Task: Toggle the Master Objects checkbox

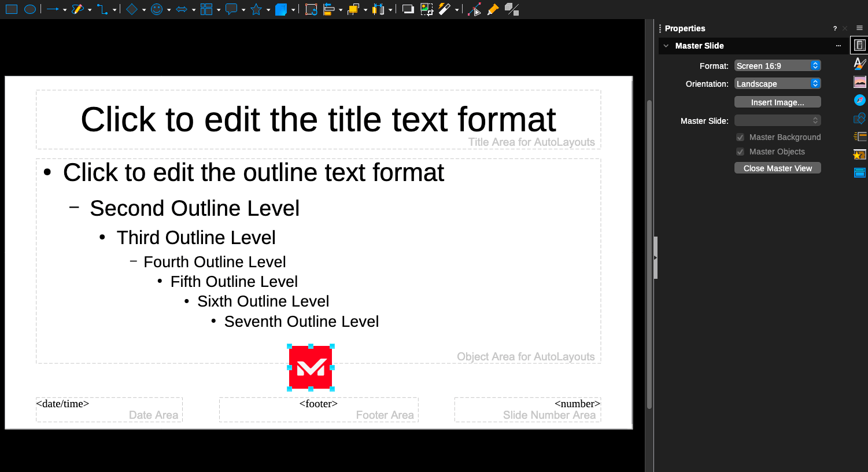Action: (x=740, y=152)
